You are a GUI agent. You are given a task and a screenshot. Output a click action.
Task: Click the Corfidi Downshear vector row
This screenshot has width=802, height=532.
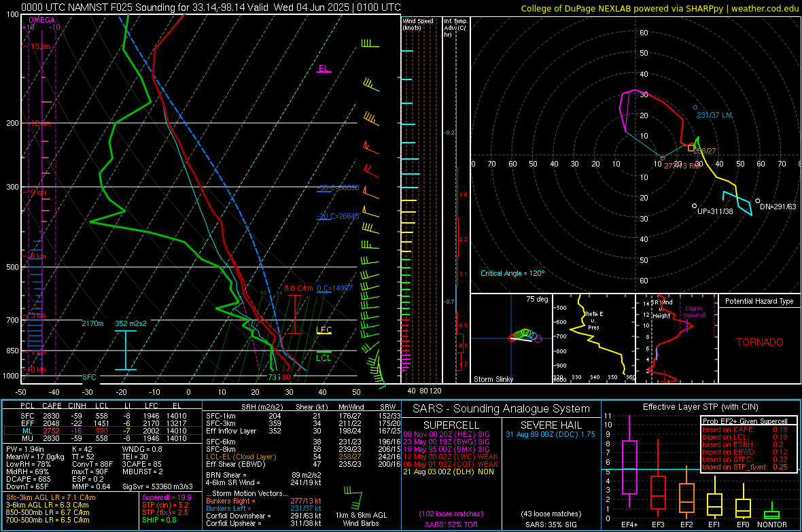pyautogui.click(x=264, y=516)
